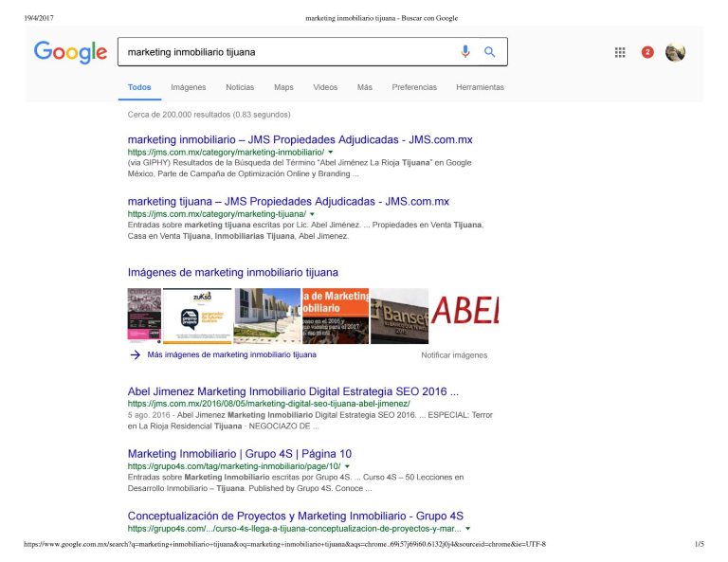Screen dimensions: 728x562
Task: Start voice search with microphone icon
Action: coord(465,51)
